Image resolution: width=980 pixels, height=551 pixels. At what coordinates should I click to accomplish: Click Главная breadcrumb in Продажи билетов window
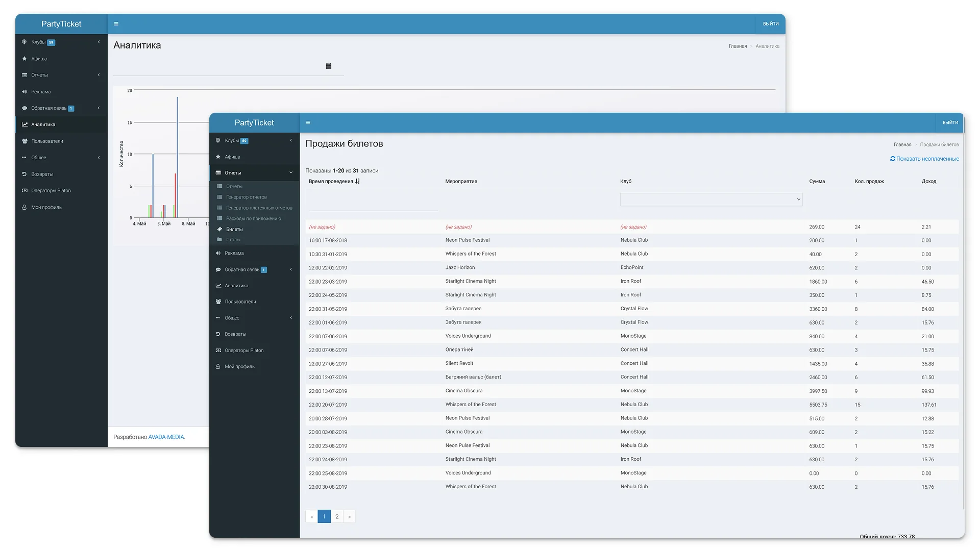[902, 145]
